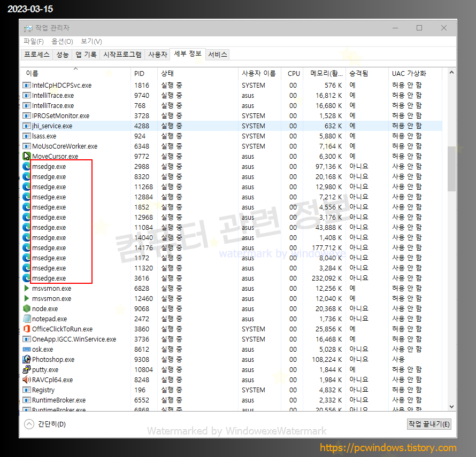476x457 pixels.
Task: Click Edge icon for msedge PID 8320
Action: coord(27,176)
